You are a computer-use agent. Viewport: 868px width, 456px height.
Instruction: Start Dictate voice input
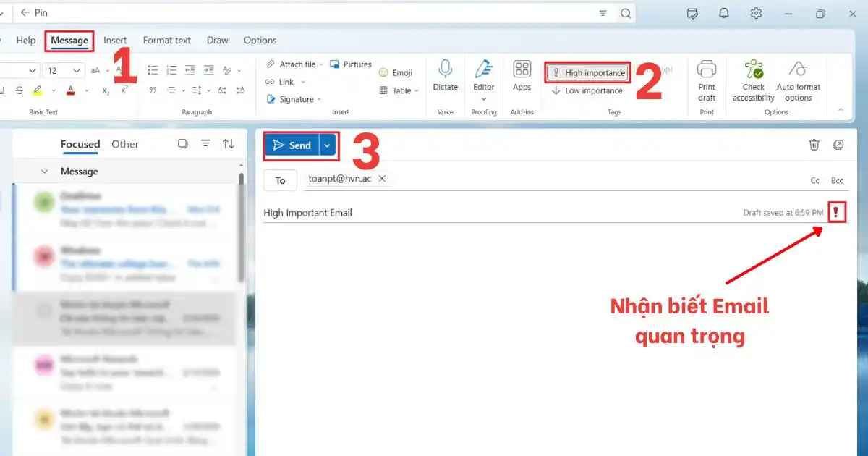point(446,76)
